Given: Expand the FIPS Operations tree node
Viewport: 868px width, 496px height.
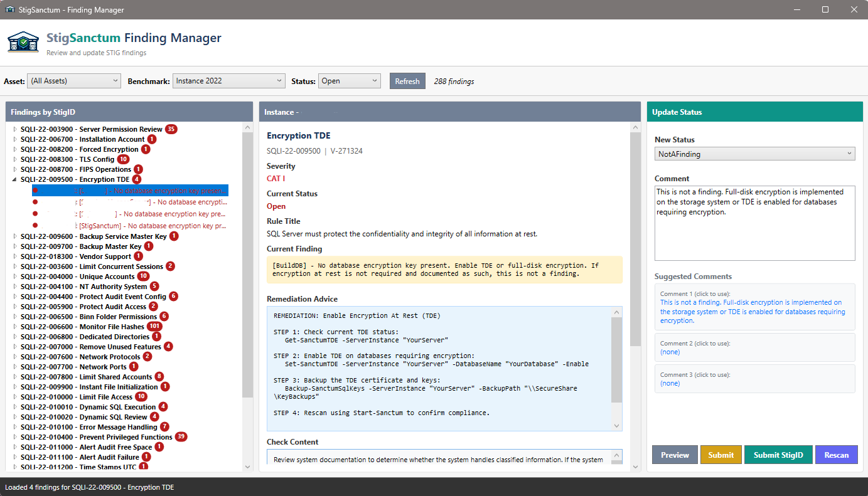Looking at the screenshot, I should point(14,169).
